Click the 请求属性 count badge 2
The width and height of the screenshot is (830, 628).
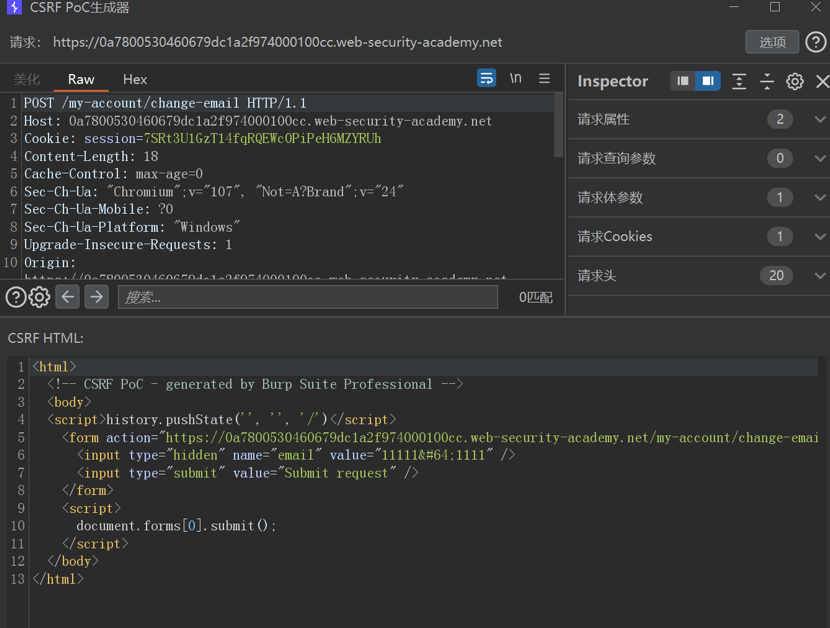[x=779, y=119]
